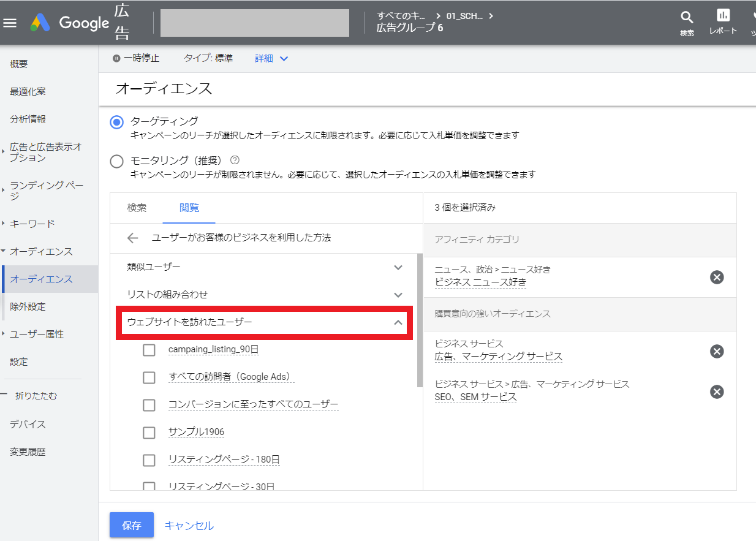Click the ニュース、政治 > ニュース好き path text

(493, 270)
